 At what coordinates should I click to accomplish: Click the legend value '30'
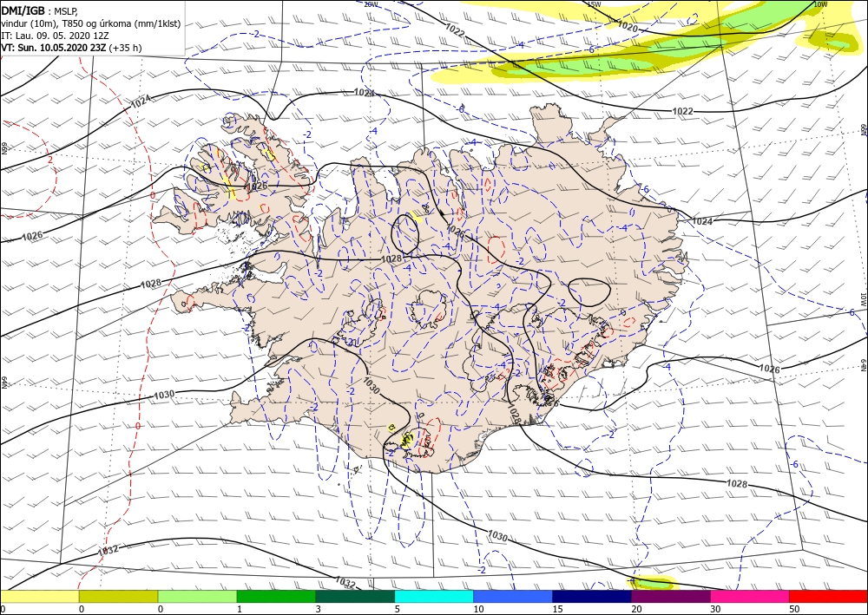[715, 609]
